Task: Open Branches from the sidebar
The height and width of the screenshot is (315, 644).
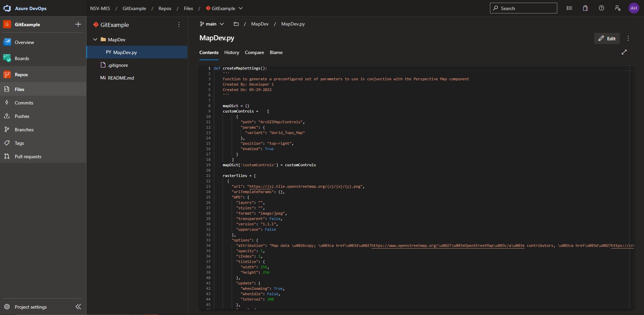Action: point(24,129)
